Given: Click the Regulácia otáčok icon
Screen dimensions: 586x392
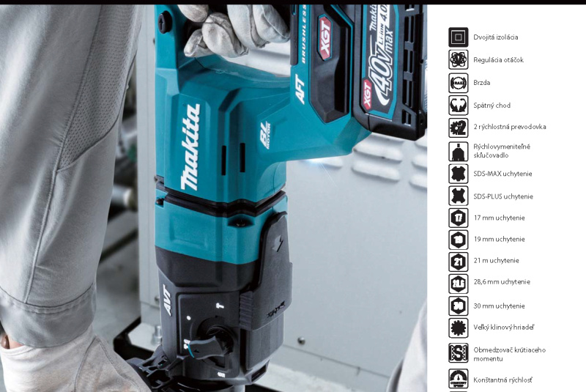Looking at the screenshot, I should (459, 60).
